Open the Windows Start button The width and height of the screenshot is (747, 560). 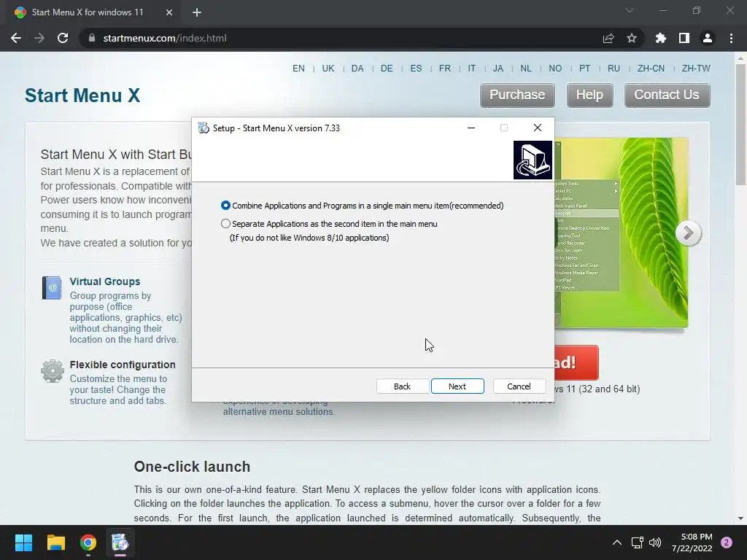(x=23, y=542)
